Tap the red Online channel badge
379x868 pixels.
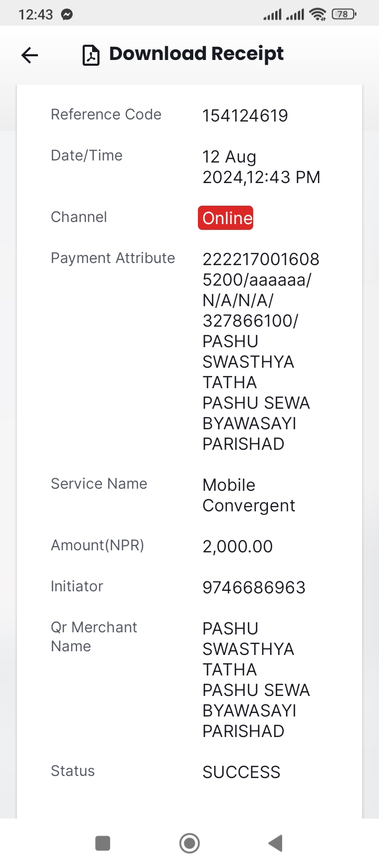point(226,218)
